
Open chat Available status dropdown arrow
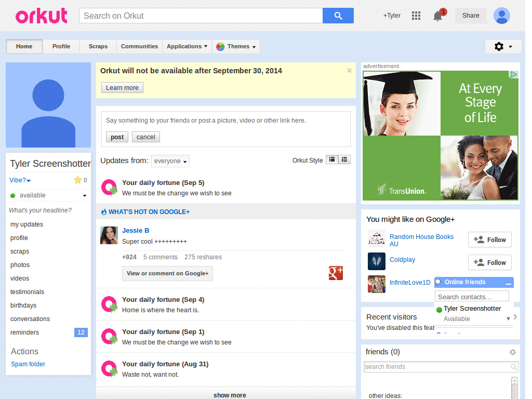pos(508,318)
